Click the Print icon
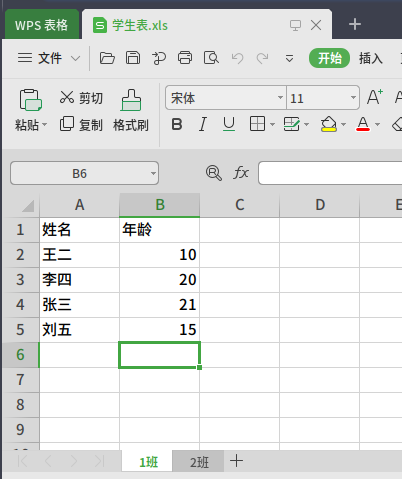402x479 pixels. click(185, 58)
